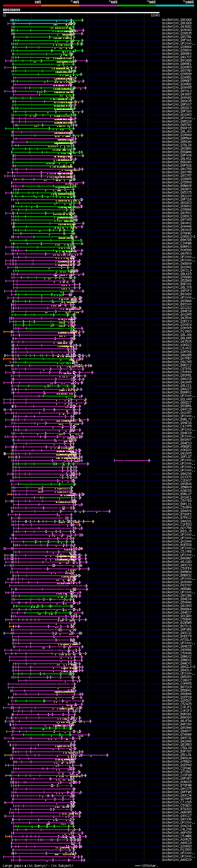The image size is (197, 868).
Task: Select hit label UniRef100_Q01943
Action: coord(177,115)
